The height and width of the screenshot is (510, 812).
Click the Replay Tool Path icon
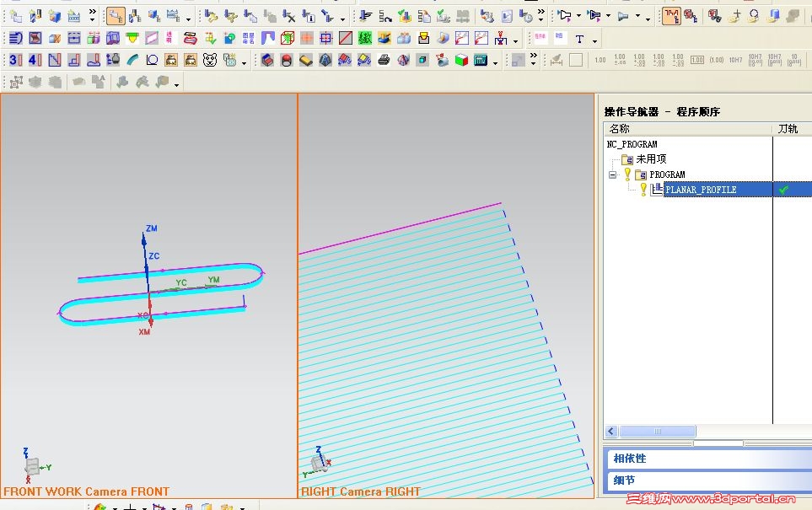click(x=384, y=17)
